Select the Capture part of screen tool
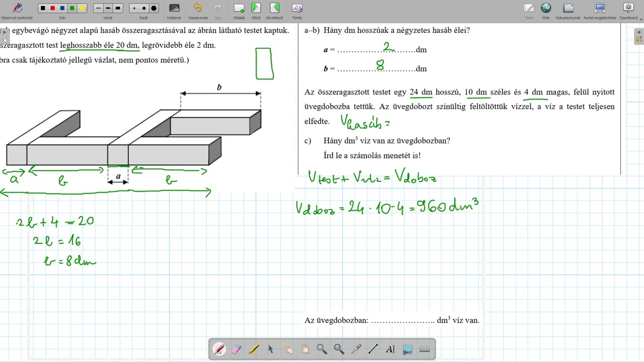The width and height of the screenshot is (644, 362). [x=408, y=349]
